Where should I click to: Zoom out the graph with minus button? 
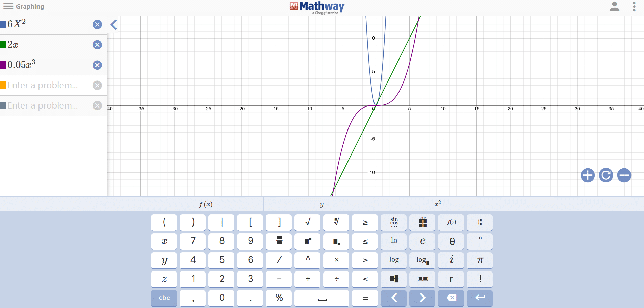click(624, 175)
